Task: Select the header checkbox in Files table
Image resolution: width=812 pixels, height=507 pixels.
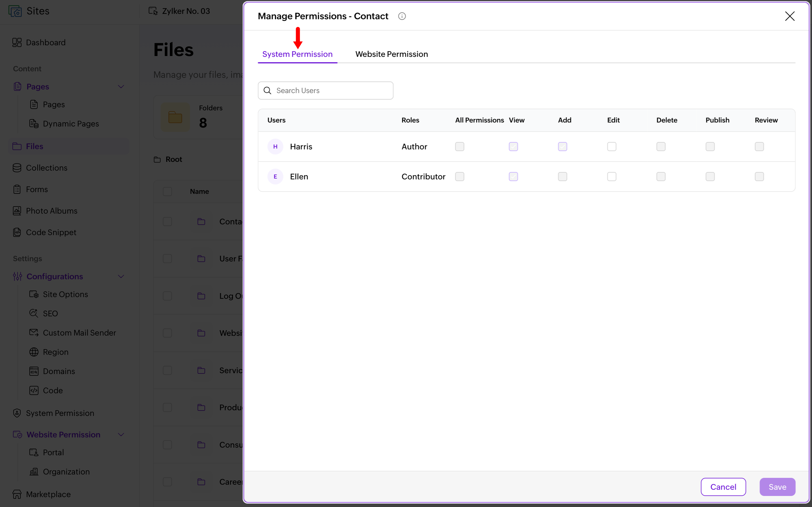Action: tap(167, 192)
